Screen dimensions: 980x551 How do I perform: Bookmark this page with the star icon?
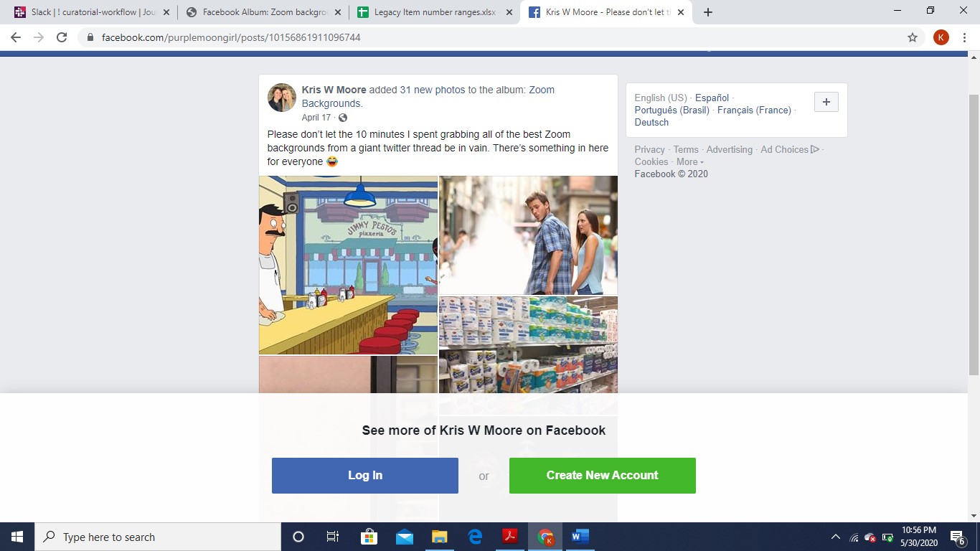tap(913, 37)
